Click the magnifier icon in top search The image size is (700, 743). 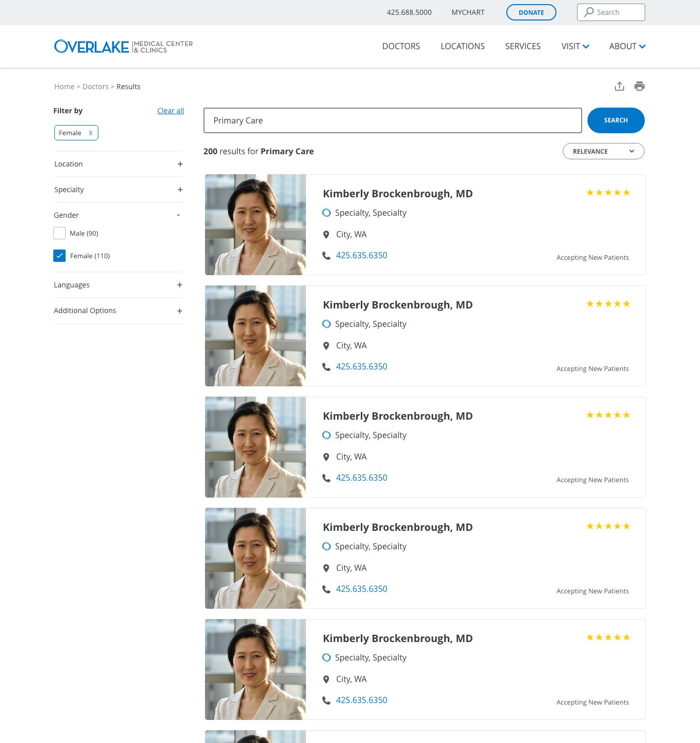tap(589, 12)
